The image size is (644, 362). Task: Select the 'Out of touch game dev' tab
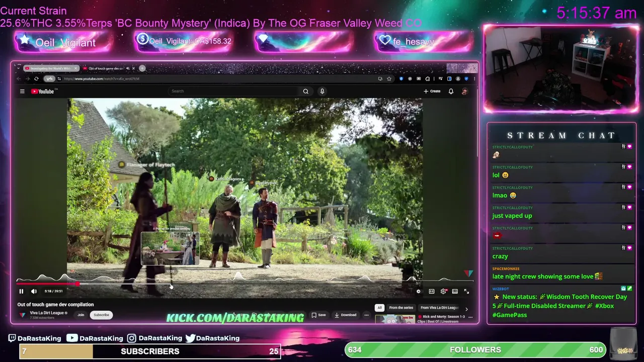(x=105, y=68)
